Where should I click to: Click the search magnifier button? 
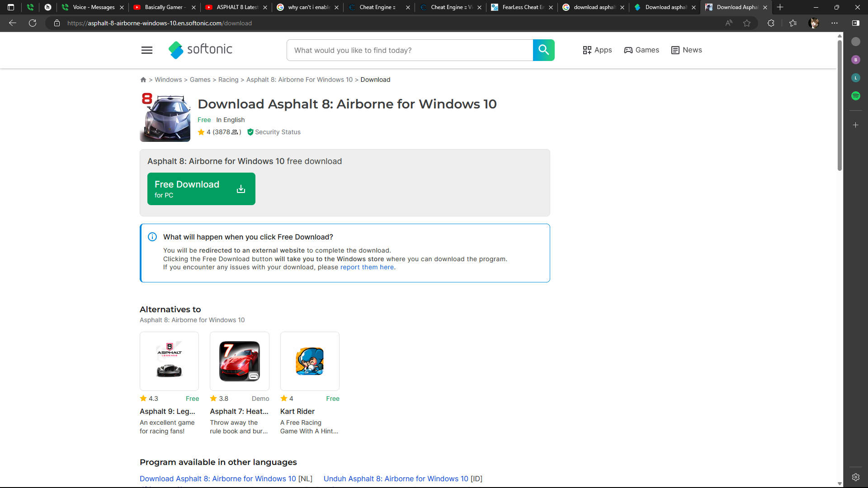pyautogui.click(x=543, y=50)
